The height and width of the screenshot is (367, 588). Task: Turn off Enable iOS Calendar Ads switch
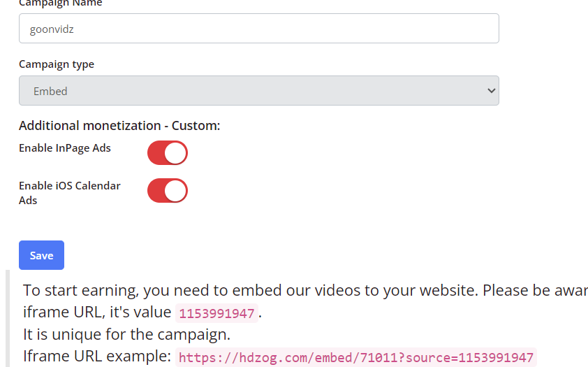[x=167, y=191]
